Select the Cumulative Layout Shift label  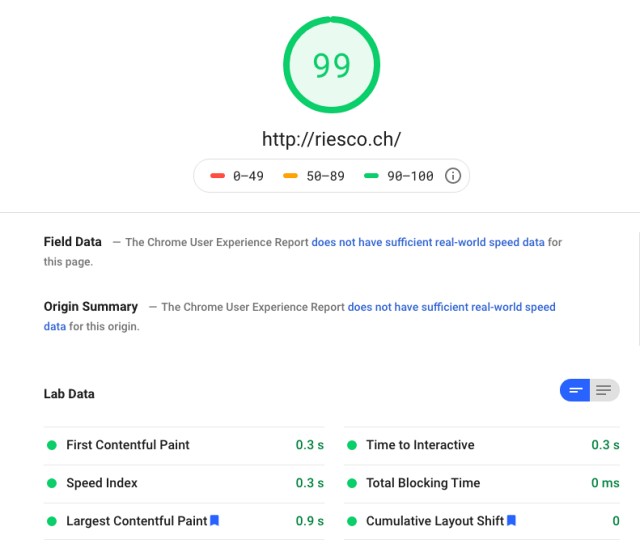coord(434,521)
